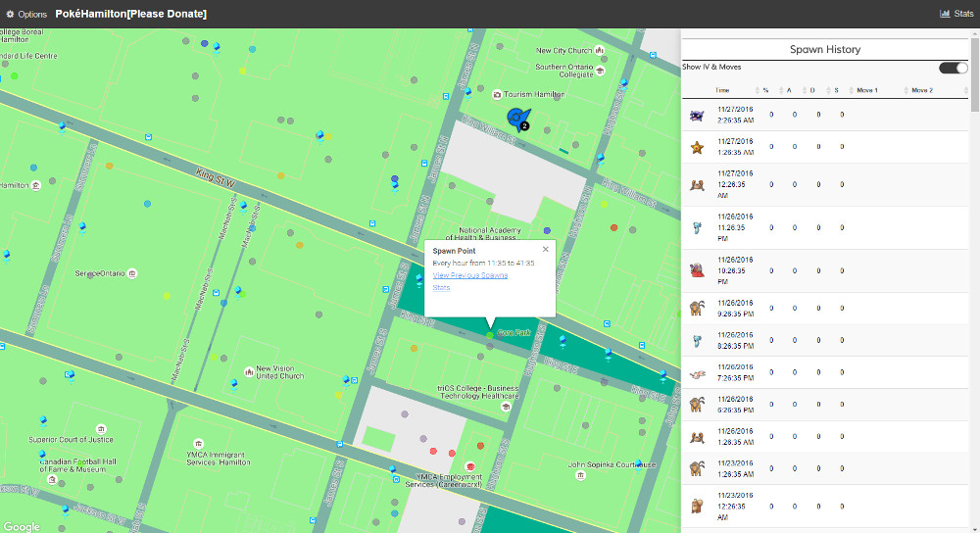
Task: Click the purple Pokémon sprite at 2:26:35 AM
Action: click(x=697, y=116)
